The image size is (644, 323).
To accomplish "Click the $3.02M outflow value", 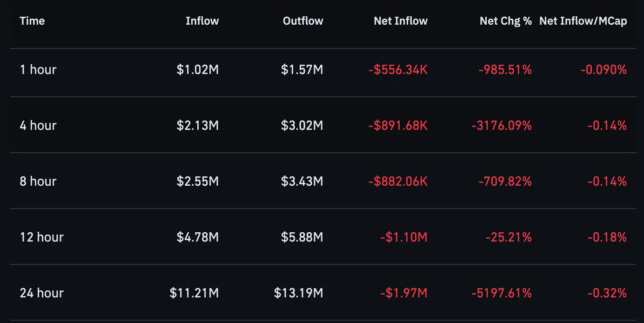I will [302, 126].
